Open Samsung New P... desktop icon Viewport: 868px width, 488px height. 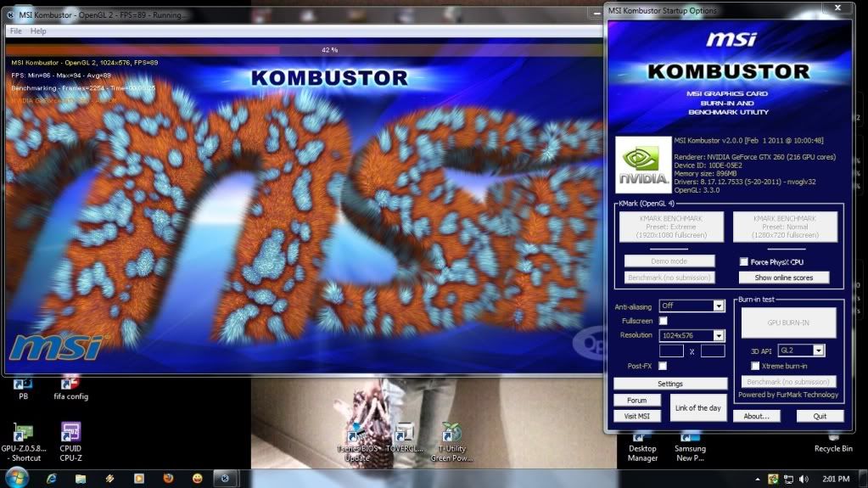pos(691,447)
